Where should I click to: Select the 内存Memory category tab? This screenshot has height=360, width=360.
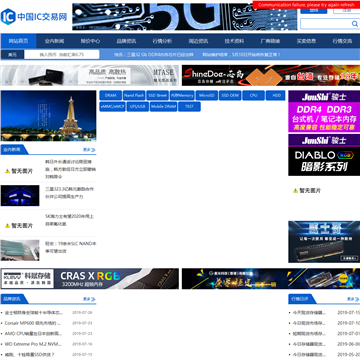tap(182, 95)
